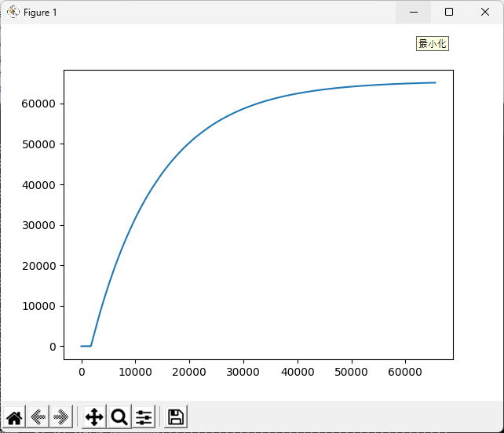Screen dimensions: 504x433
Task: Click the matplotlib icon in the title bar
Action: (13, 12)
